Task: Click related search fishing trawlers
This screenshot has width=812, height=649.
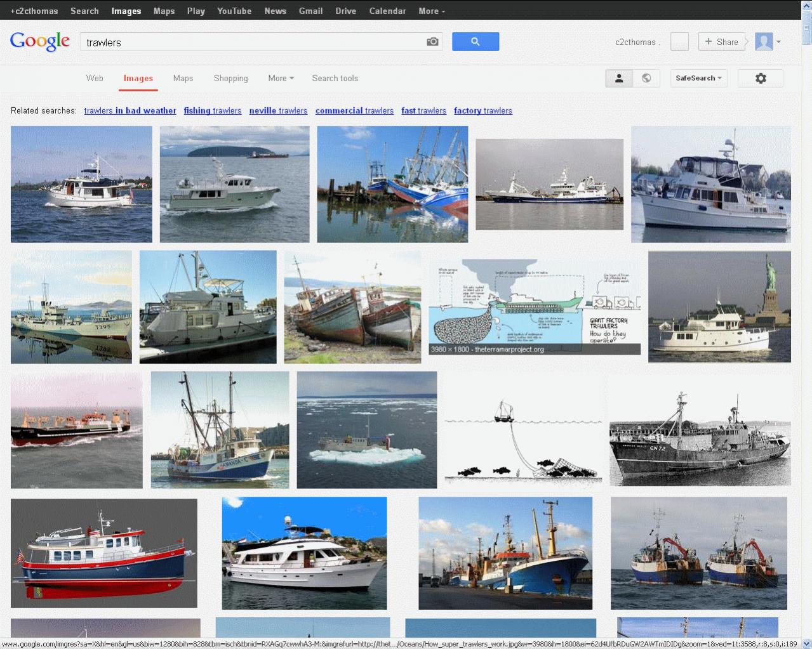Action: (213, 110)
